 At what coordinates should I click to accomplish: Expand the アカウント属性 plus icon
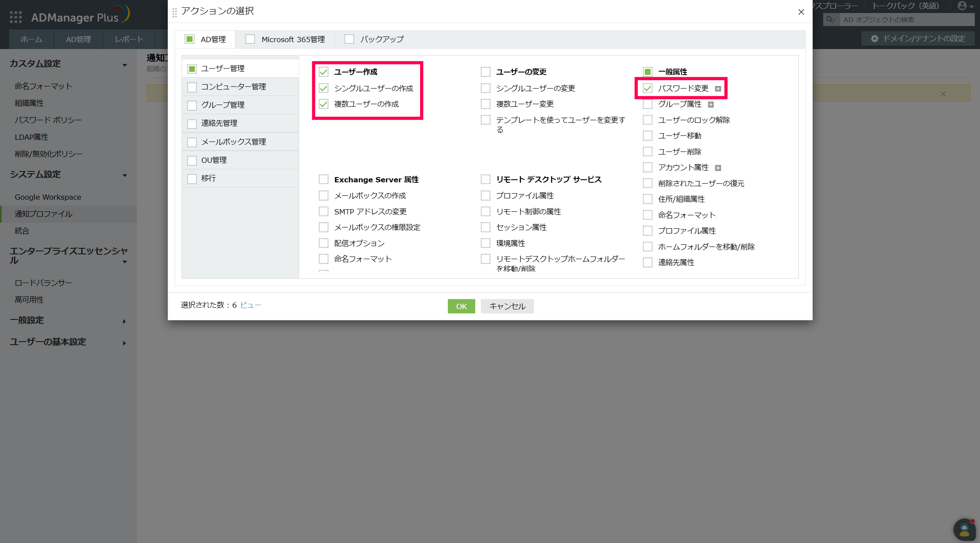click(718, 168)
